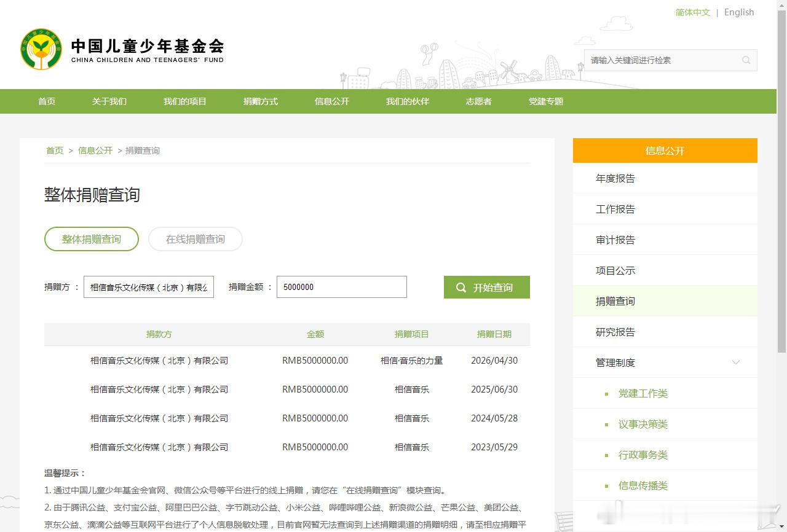Open the 志愿者 navigation menu
Viewport: 787px width, 532px height.
(479, 101)
